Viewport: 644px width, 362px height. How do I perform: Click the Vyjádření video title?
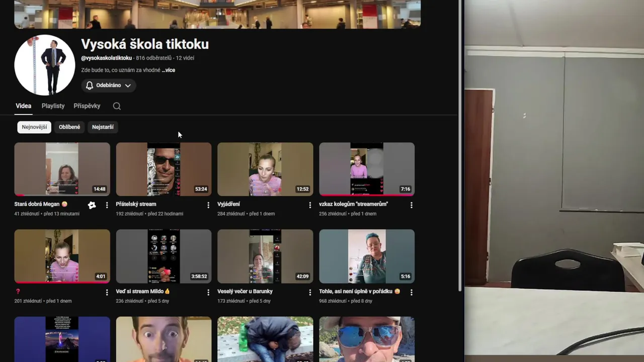pyautogui.click(x=228, y=204)
